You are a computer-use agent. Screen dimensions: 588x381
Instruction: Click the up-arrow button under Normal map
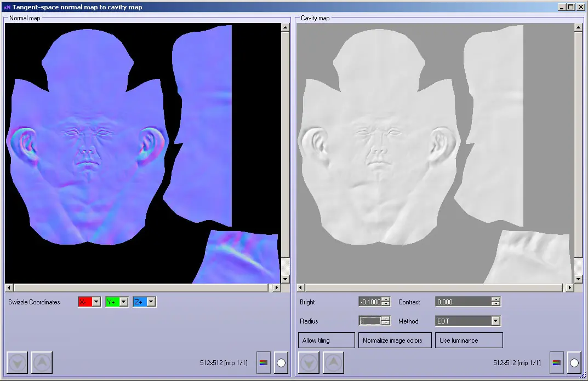tap(42, 362)
